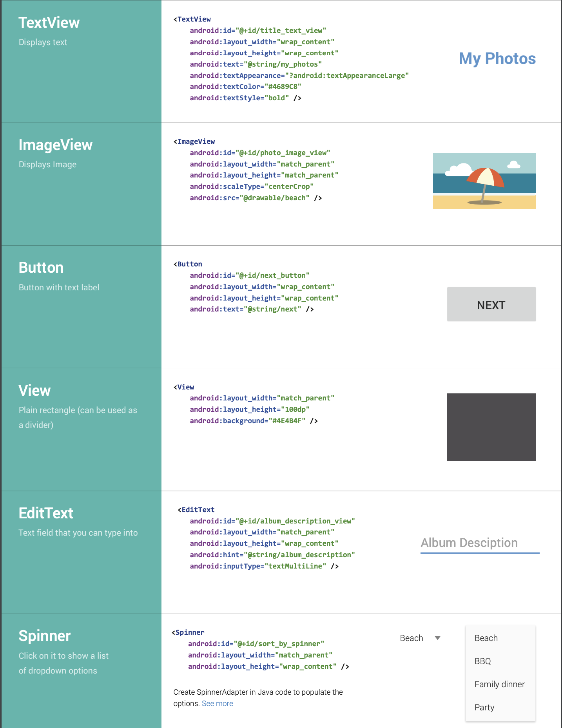Click the Beach label in the spinner
Image resolution: width=562 pixels, height=728 pixels.
[411, 638]
